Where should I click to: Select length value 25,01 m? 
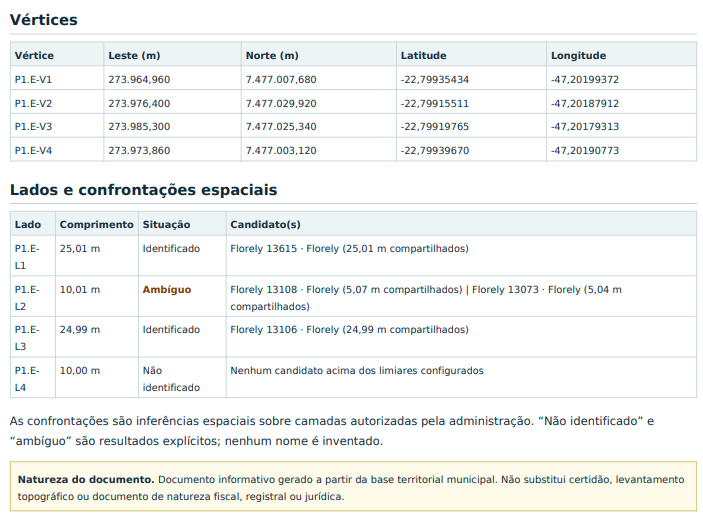pyautogui.click(x=80, y=248)
